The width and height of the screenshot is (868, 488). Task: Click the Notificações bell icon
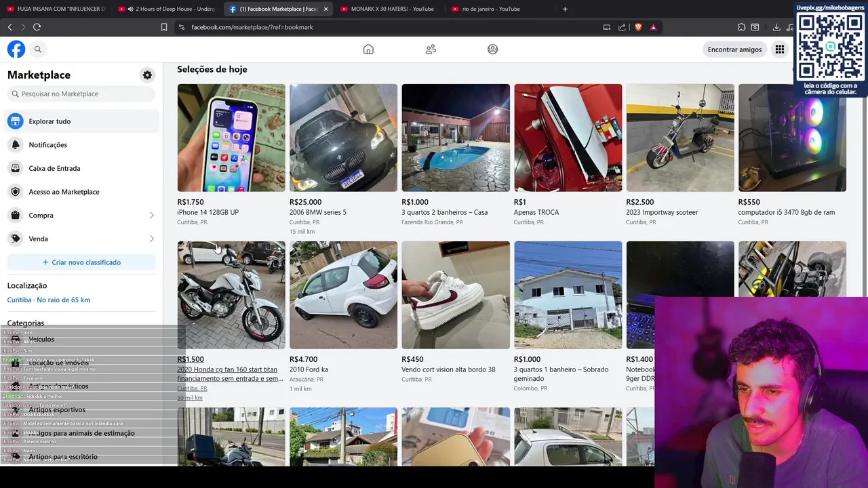pyautogui.click(x=15, y=145)
